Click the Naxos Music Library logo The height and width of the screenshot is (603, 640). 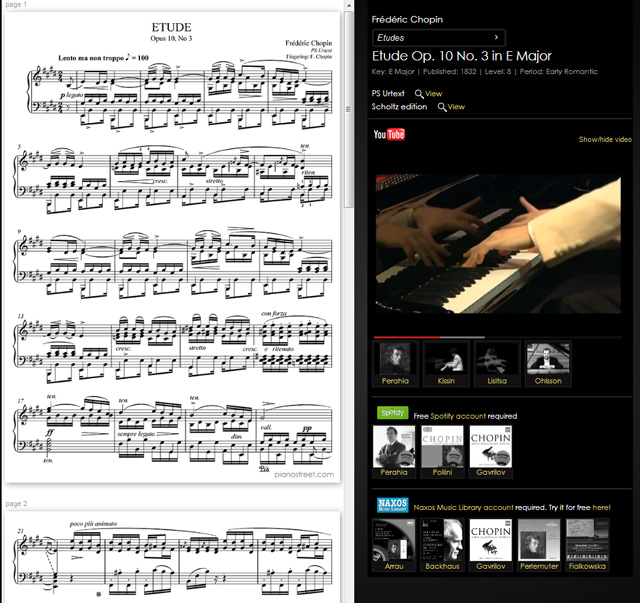point(392,505)
